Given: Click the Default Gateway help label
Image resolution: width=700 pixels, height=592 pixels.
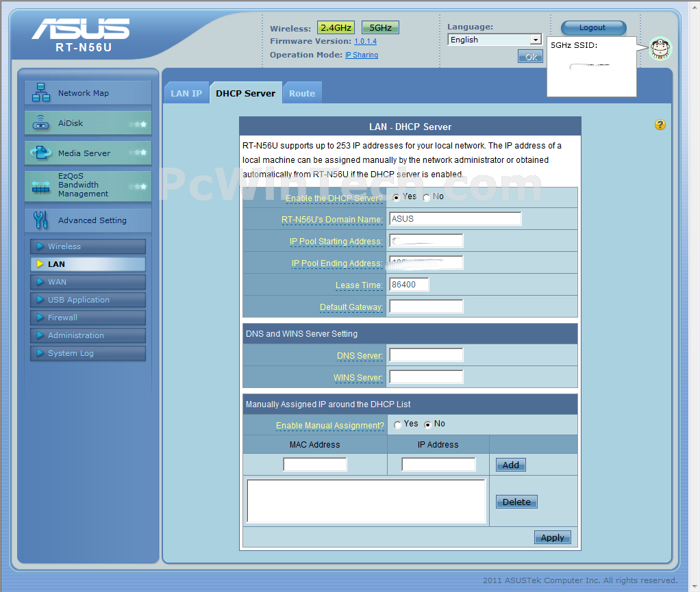Looking at the screenshot, I should pyautogui.click(x=351, y=307).
